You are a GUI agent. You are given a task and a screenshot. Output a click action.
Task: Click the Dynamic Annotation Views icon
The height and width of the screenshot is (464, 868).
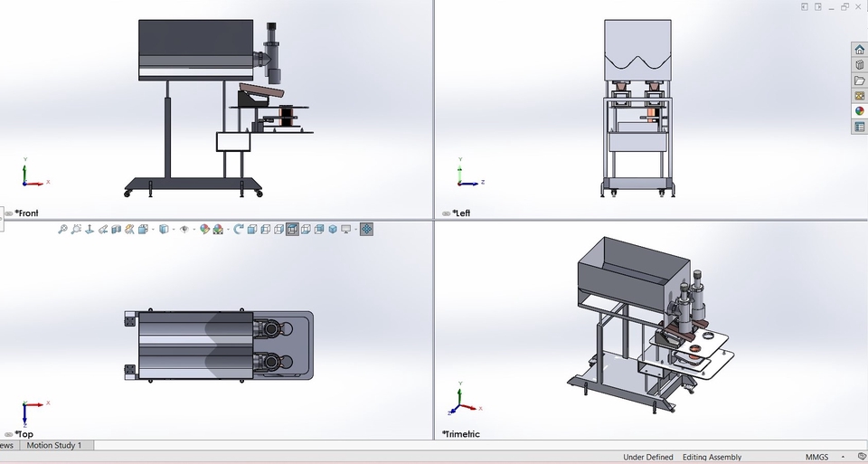coord(129,229)
